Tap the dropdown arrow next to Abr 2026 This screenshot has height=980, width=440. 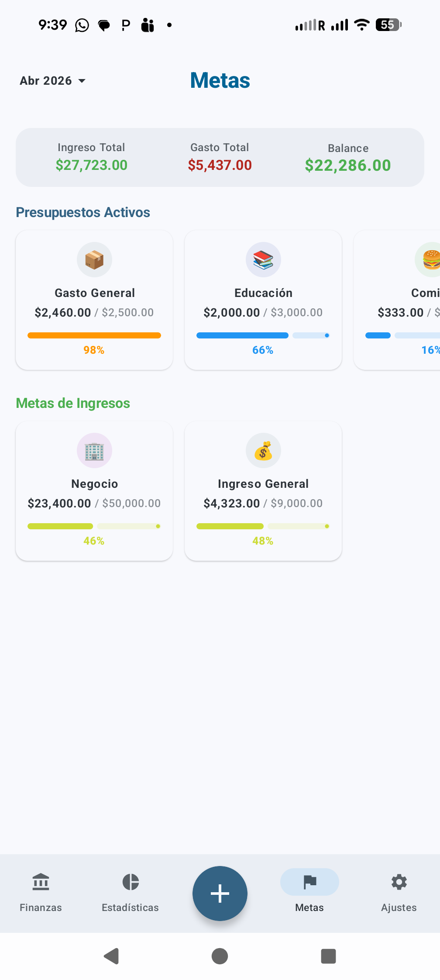pyautogui.click(x=82, y=81)
